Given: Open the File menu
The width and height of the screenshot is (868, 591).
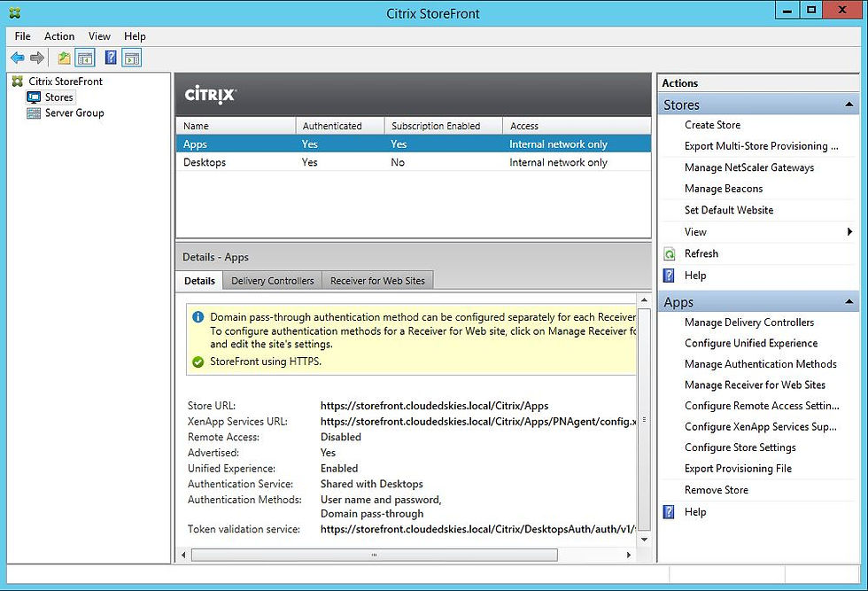Looking at the screenshot, I should (23, 36).
